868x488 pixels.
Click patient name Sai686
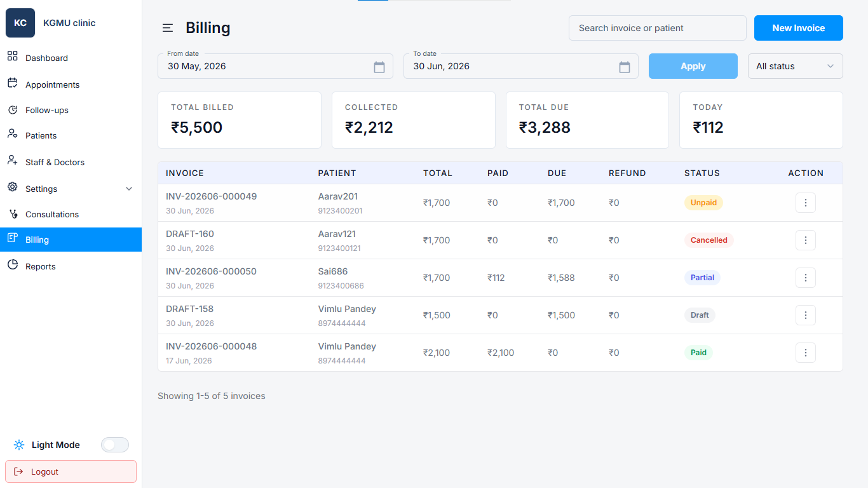click(333, 271)
